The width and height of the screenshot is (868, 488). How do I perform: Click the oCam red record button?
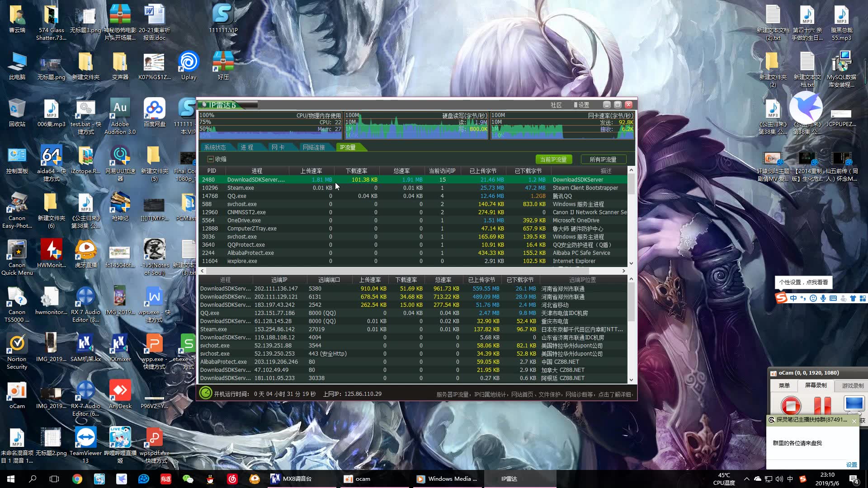click(x=791, y=405)
